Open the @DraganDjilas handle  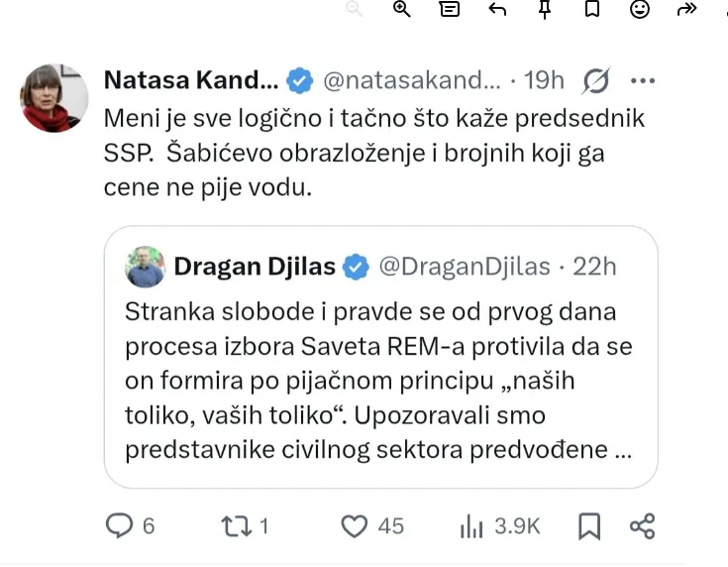click(x=465, y=267)
